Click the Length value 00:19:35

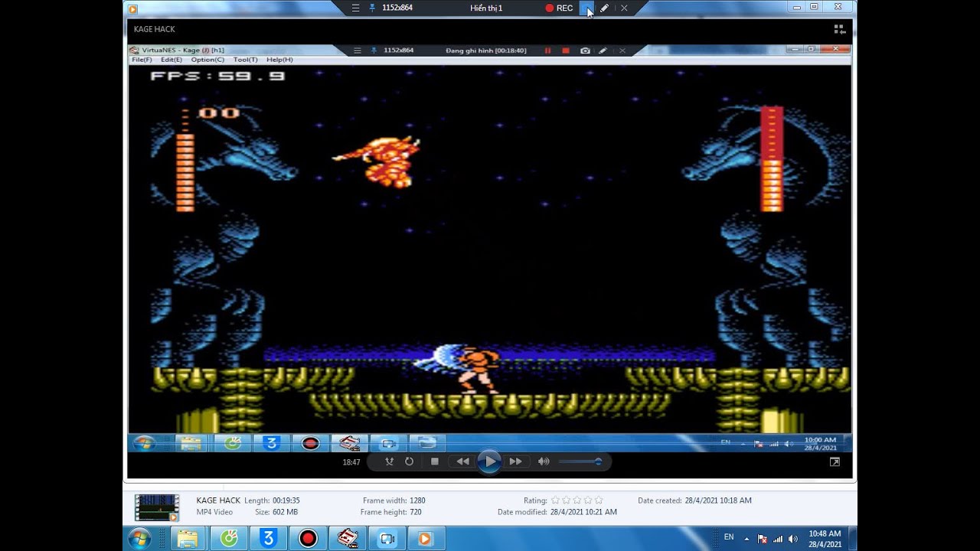point(286,500)
